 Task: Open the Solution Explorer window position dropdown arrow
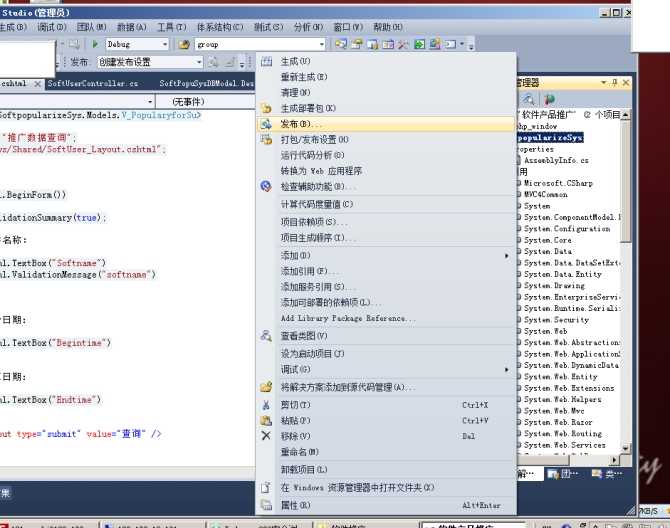[x=604, y=82]
